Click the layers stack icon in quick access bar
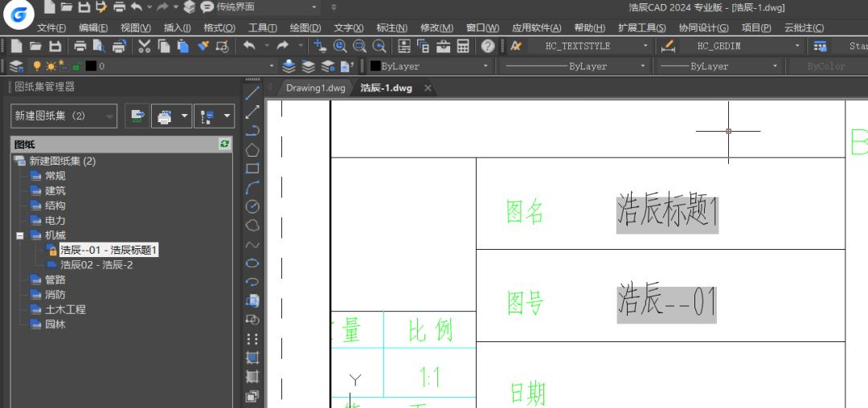868x408 pixels. 190,6
